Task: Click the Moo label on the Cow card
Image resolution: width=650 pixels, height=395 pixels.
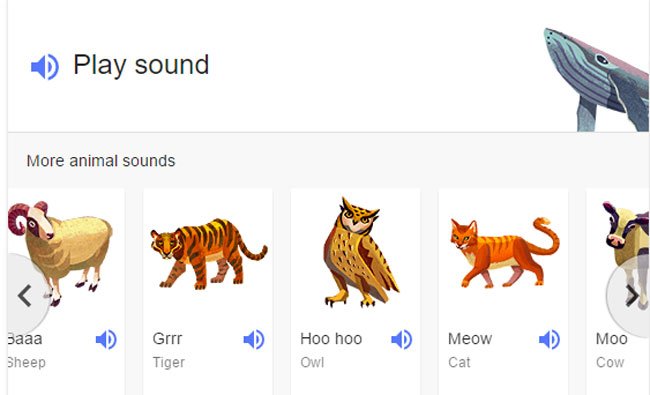Action: (611, 339)
